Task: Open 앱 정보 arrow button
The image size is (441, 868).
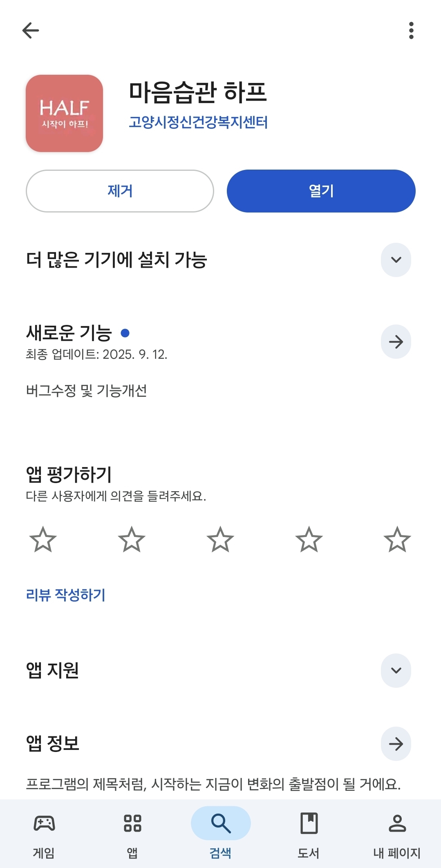Action: click(396, 744)
